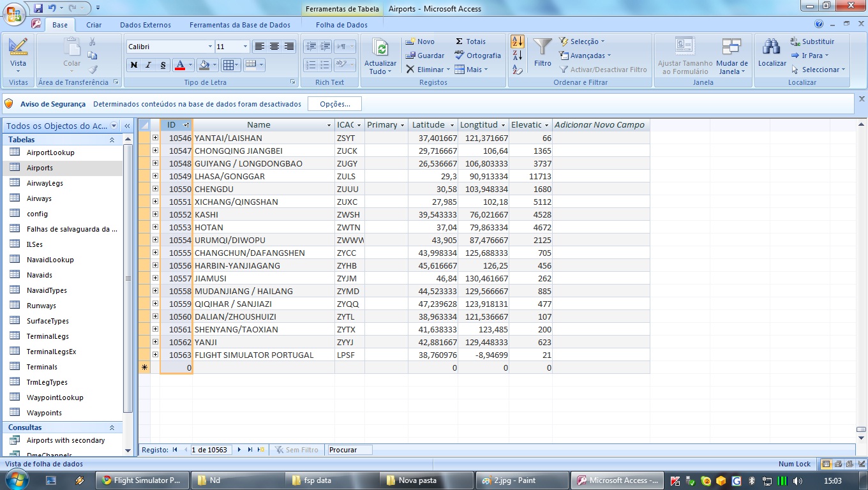Click the Procurar search field
This screenshot has width=868, height=490.
pyautogui.click(x=348, y=450)
